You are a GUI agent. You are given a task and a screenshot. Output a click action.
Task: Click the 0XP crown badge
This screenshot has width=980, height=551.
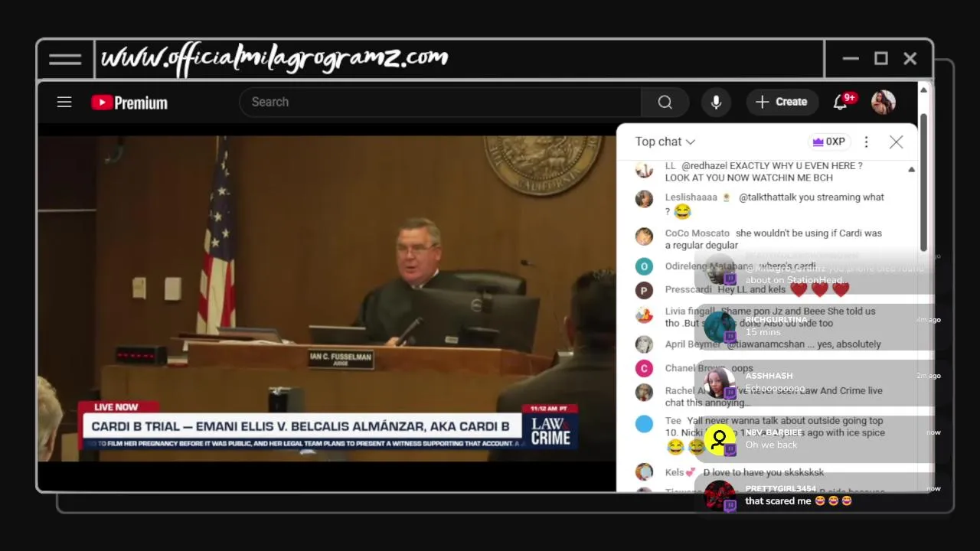click(x=829, y=142)
